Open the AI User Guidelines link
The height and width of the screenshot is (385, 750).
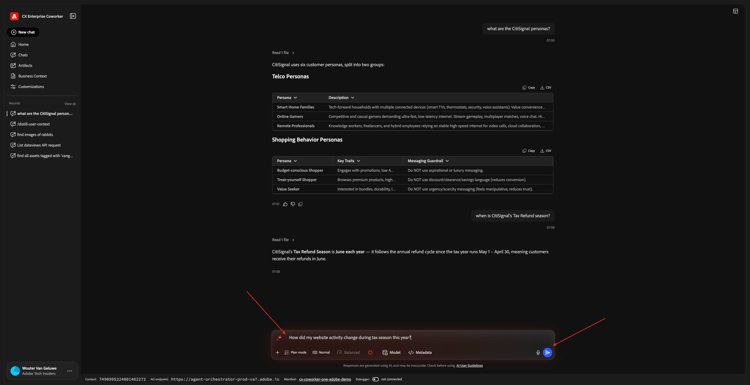(469, 365)
